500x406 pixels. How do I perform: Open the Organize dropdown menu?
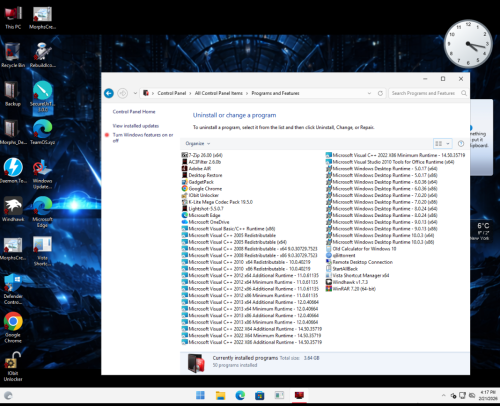(198, 144)
